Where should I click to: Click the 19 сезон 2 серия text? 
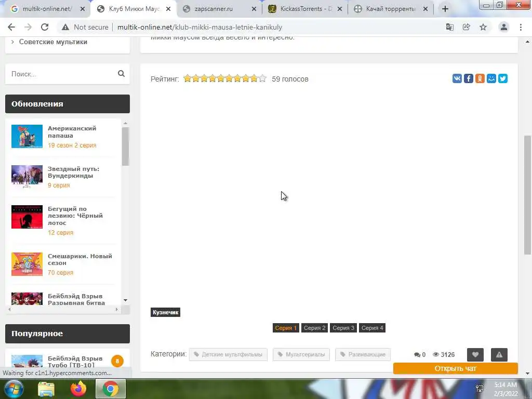pyautogui.click(x=72, y=145)
